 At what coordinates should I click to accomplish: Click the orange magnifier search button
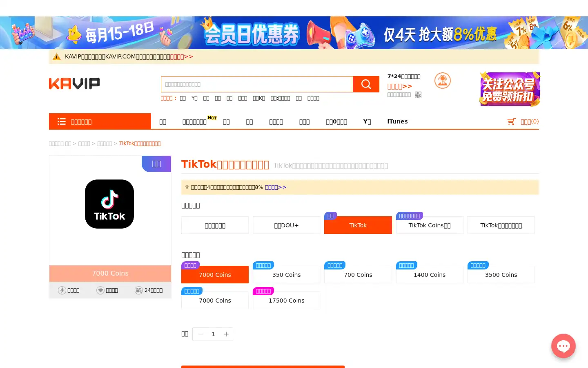click(366, 84)
